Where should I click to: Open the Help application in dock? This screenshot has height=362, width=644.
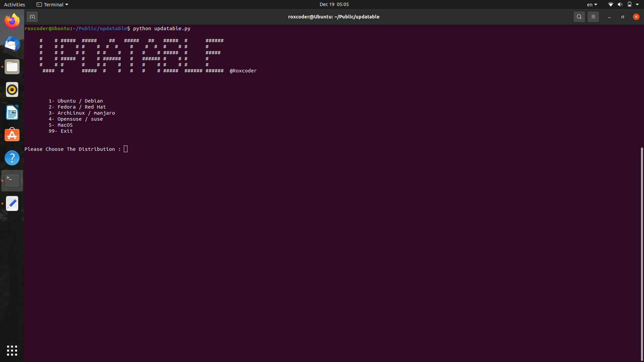click(12, 158)
